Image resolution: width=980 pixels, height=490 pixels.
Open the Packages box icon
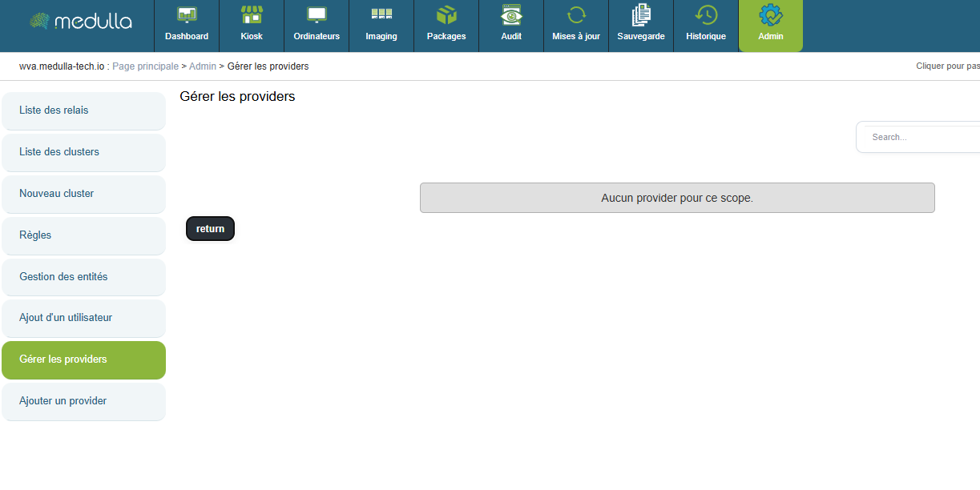point(446,16)
